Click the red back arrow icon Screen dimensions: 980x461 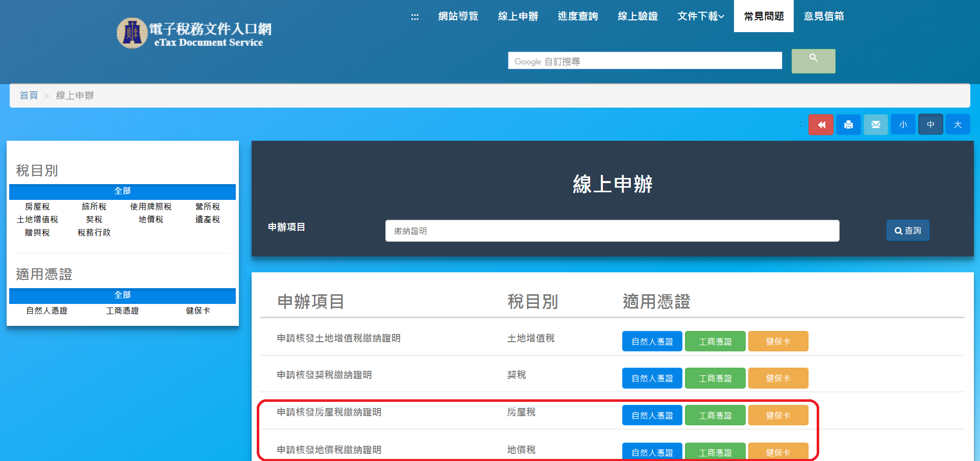coord(821,125)
